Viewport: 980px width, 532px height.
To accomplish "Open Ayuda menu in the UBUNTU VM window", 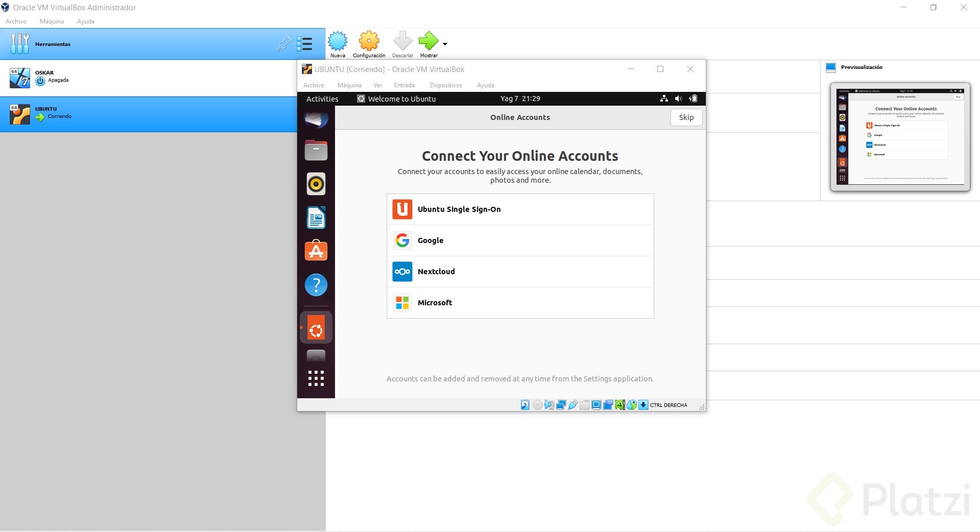I will tap(486, 85).
